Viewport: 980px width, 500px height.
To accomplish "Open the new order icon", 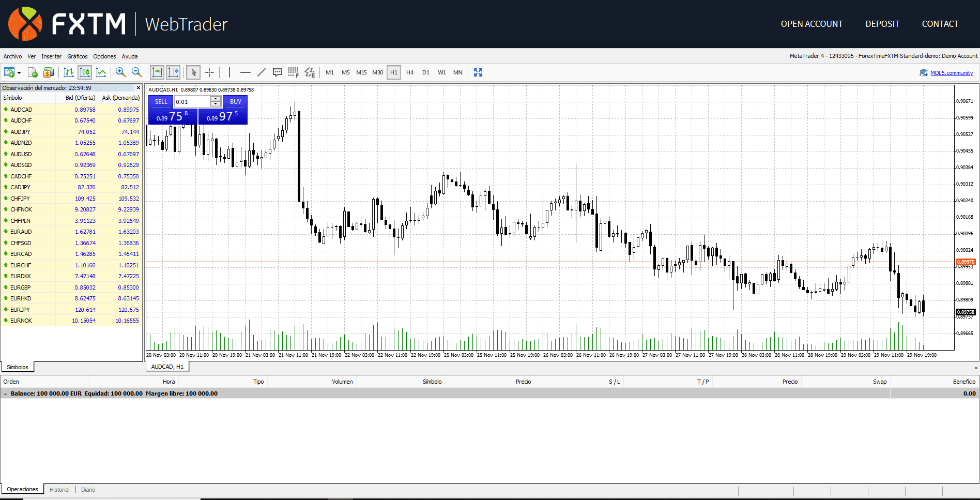I will click(33, 72).
